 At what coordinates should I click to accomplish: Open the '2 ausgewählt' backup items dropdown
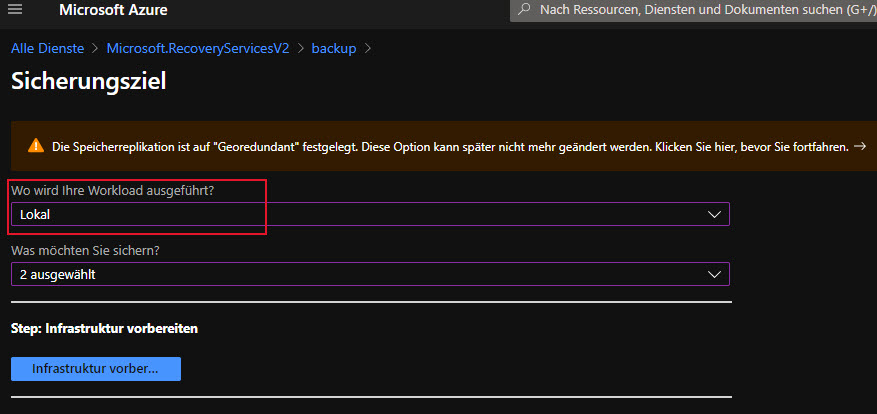(370, 274)
